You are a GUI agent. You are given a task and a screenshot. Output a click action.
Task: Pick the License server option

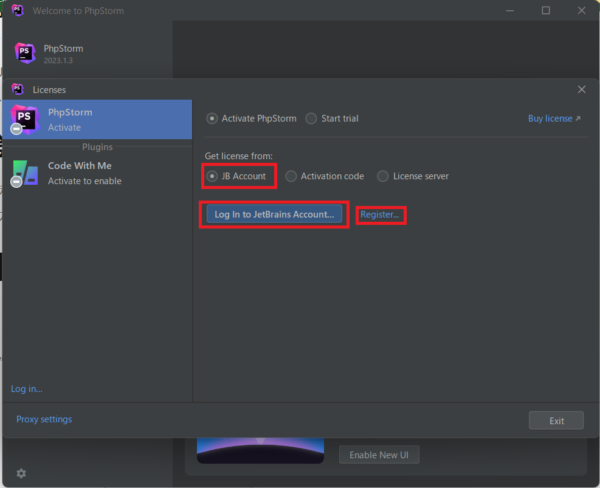(383, 176)
